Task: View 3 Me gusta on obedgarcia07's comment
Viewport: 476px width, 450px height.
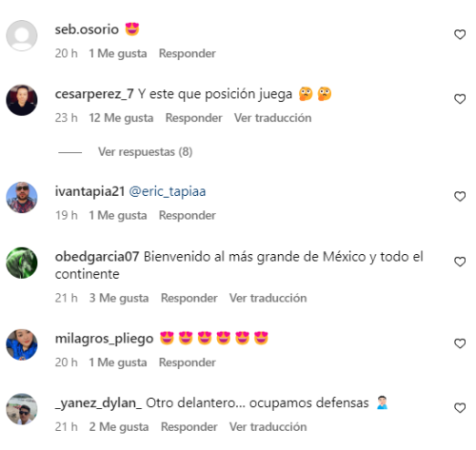Action: pos(119,298)
